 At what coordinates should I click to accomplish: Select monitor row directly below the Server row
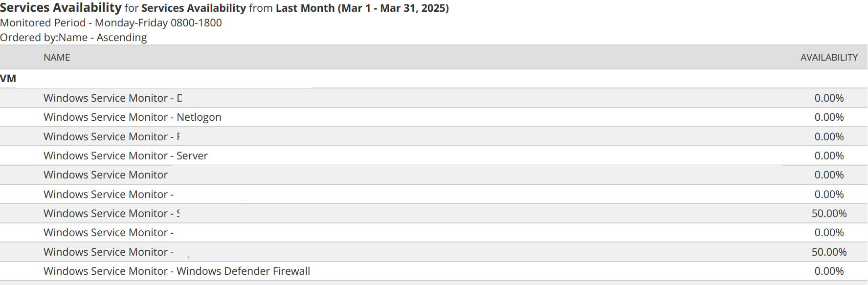(108, 175)
